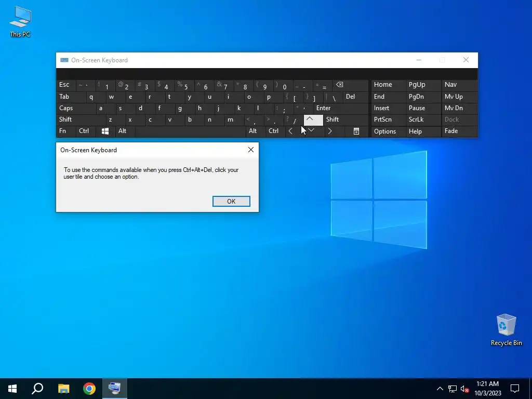Tap the equals sign key
Image resolution: width=532 pixels, height=399 pixels.
tap(323, 85)
